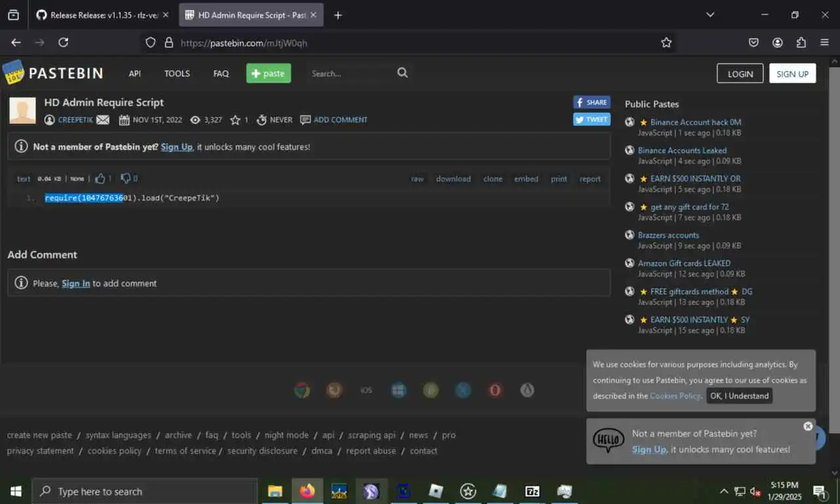The height and width of the screenshot is (504, 840).
Task: Open the new tab plus button
Action: (x=338, y=15)
